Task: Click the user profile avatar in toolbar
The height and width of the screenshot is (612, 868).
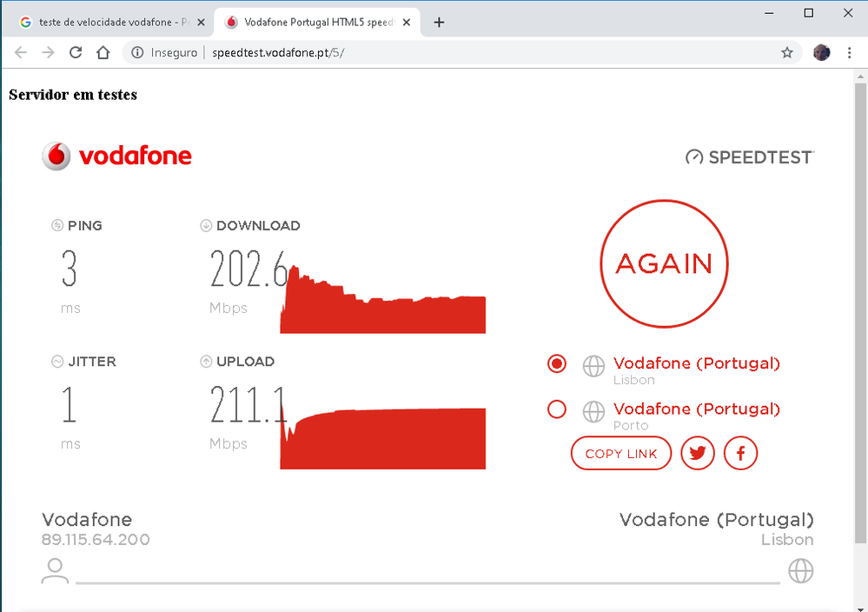Action: point(821,53)
